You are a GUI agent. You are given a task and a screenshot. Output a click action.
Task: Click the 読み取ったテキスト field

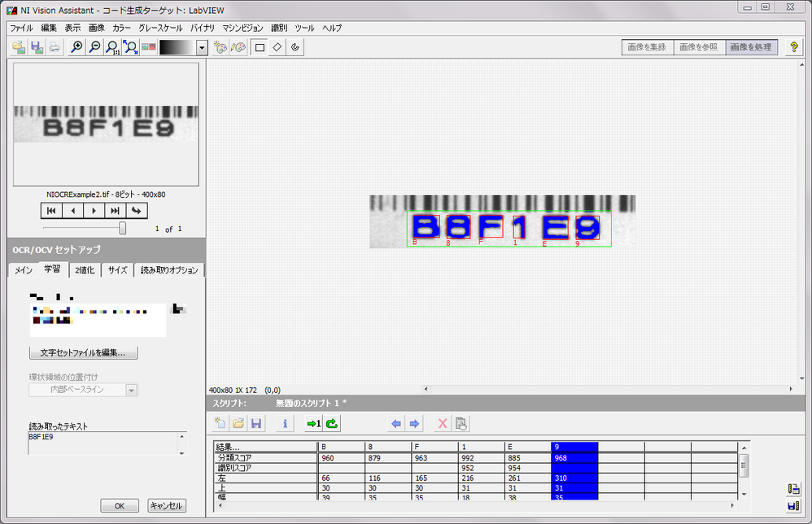point(107,443)
